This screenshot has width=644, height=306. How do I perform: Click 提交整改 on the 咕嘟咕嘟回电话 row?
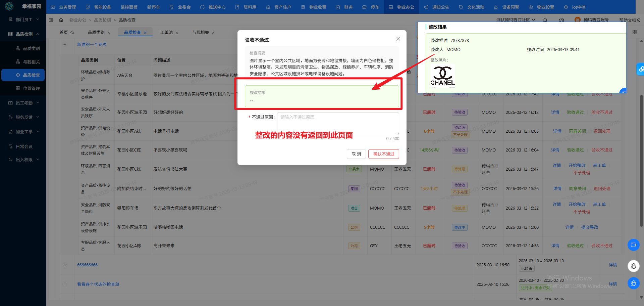tap(590, 227)
